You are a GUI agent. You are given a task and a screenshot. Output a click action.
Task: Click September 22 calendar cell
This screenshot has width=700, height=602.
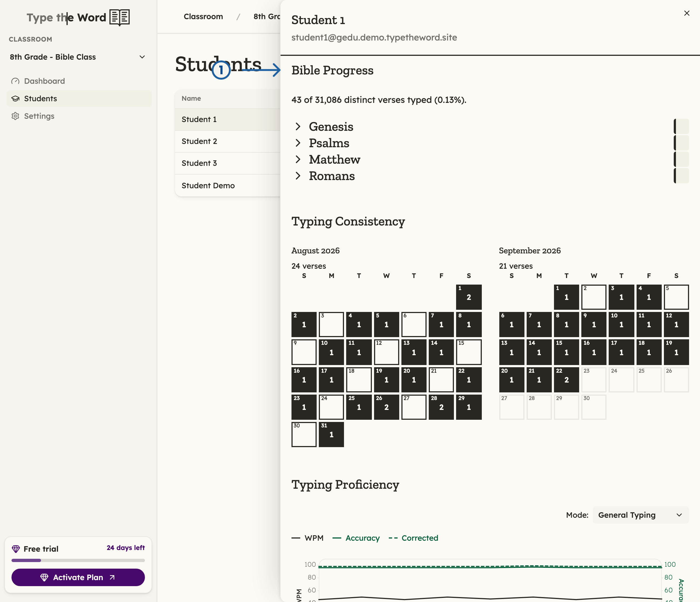coord(567,380)
